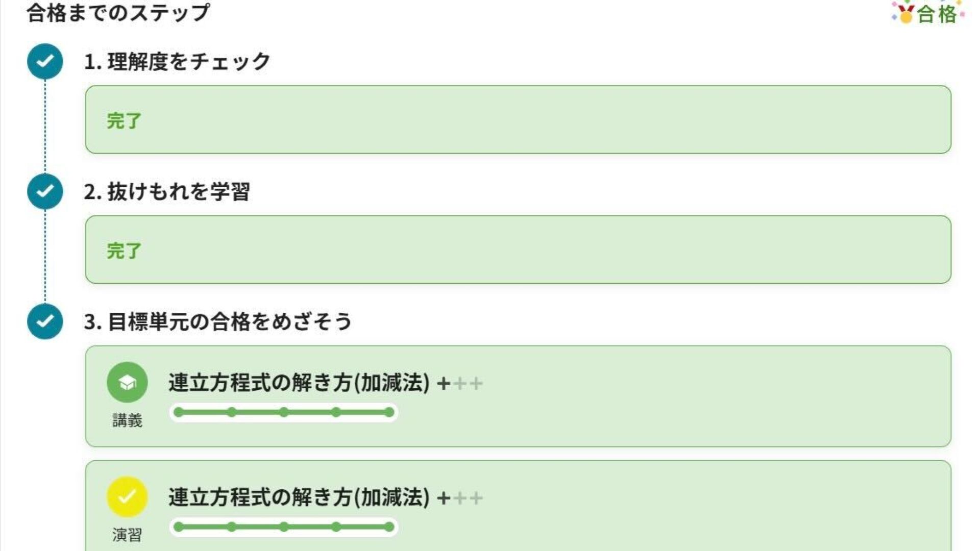Expand step 3 目標単元の合格をめざそう heading
This screenshot has height=551, width=980.
click(x=218, y=322)
